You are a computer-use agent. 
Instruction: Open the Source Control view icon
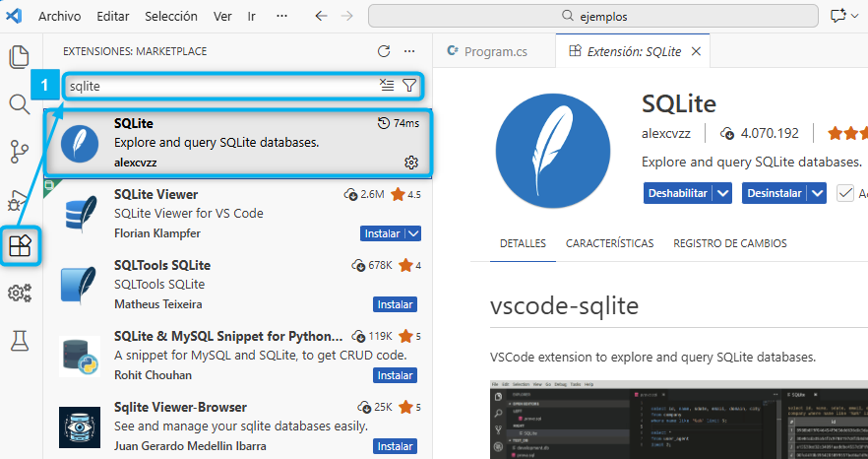tap(19, 152)
